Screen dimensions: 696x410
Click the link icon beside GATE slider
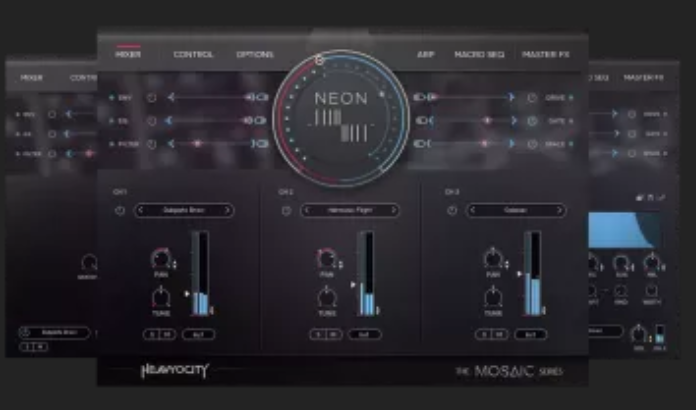421,120
